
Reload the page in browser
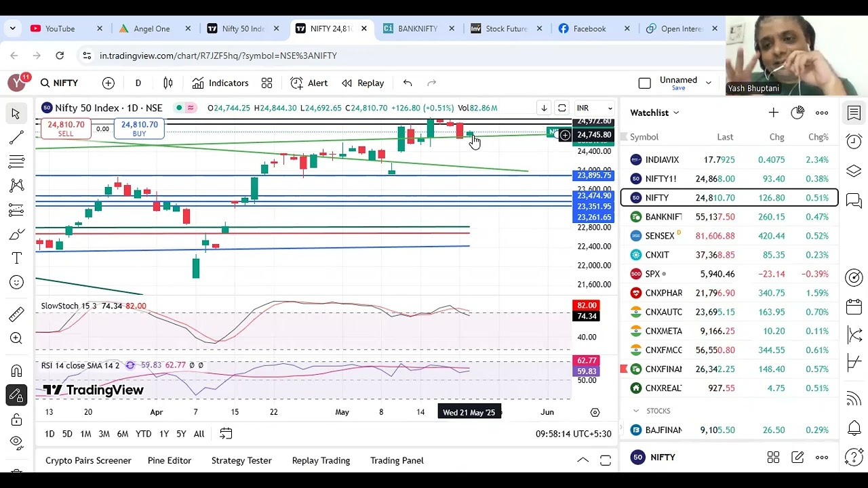coord(60,56)
